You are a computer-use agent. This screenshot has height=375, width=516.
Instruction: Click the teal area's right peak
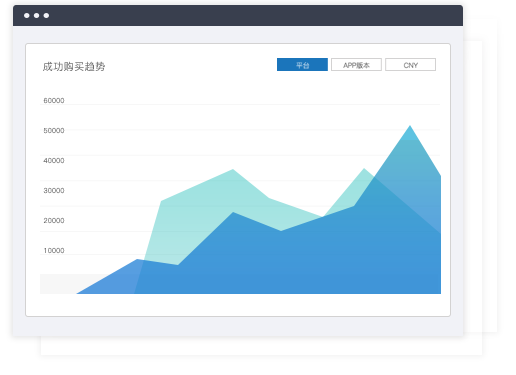click(364, 169)
